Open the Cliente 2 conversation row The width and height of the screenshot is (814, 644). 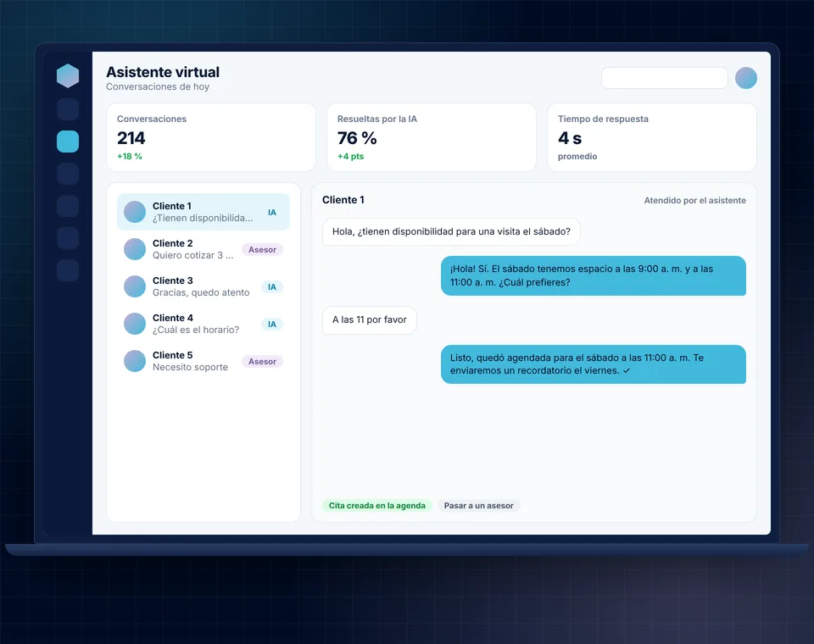click(x=203, y=249)
